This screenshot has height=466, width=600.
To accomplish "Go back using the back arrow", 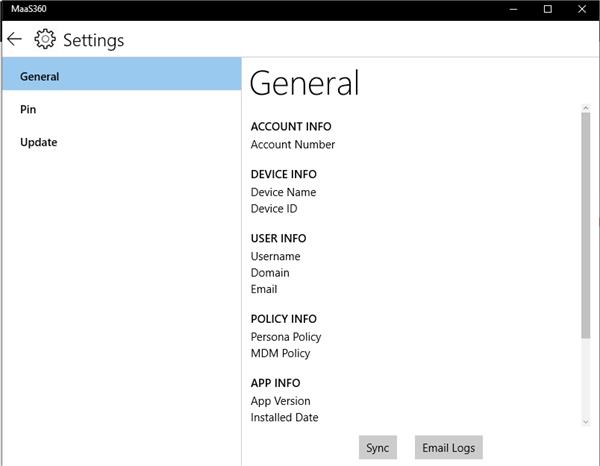I will tap(15, 39).
